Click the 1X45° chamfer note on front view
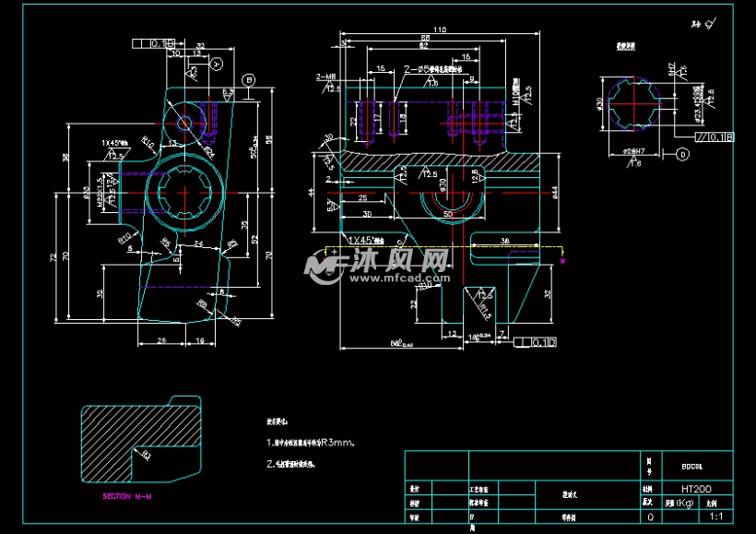This screenshot has height=534, width=756. [x=366, y=240]
